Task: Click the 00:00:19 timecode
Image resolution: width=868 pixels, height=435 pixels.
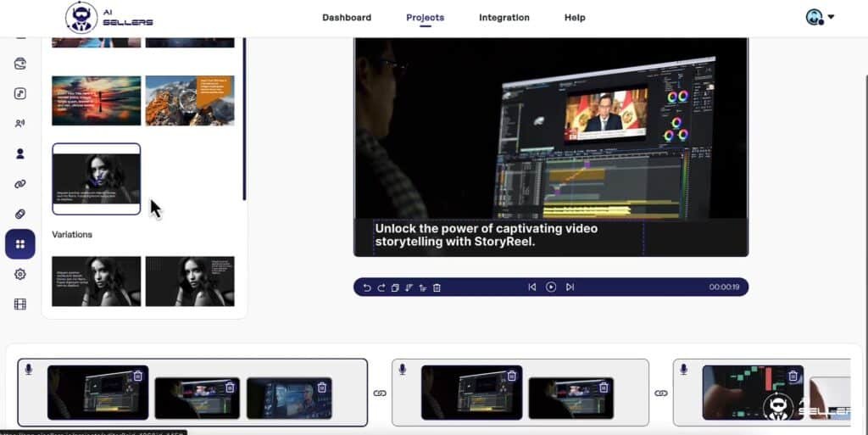Action: (x=724, y=287)
